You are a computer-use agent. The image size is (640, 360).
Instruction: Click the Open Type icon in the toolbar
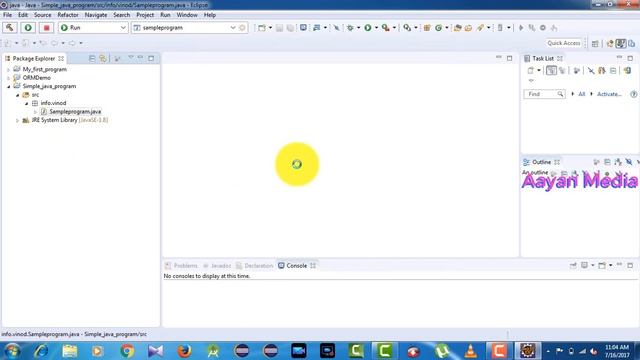[x=458, y=28]
